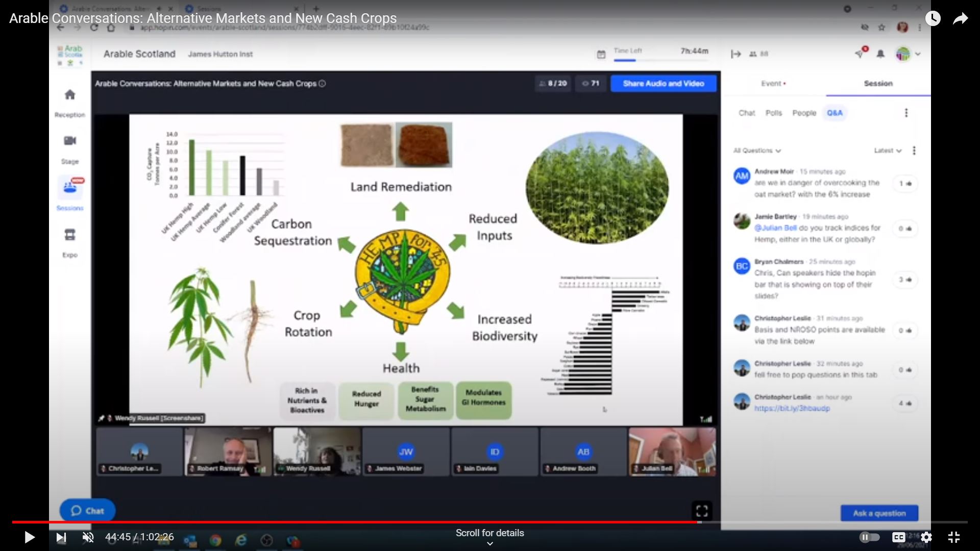Open the People sub-tab
This screenshot has height=551, width=980.
[x=804, y=113]
